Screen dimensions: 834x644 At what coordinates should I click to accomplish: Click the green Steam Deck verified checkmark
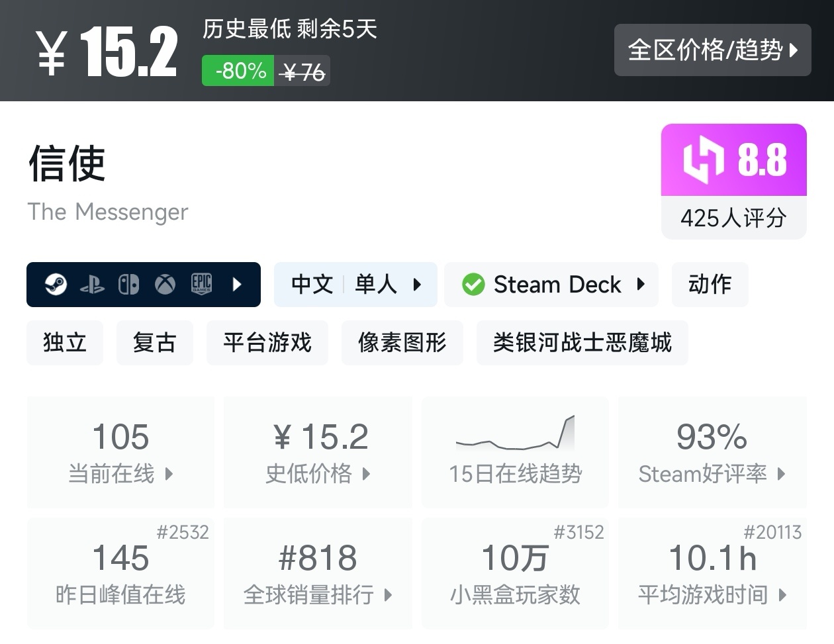click(473, 285)
